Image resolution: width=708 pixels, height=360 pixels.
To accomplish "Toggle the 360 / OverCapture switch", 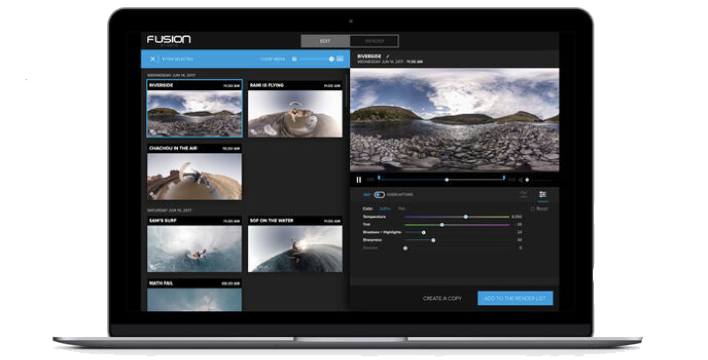I will point(379,195).
